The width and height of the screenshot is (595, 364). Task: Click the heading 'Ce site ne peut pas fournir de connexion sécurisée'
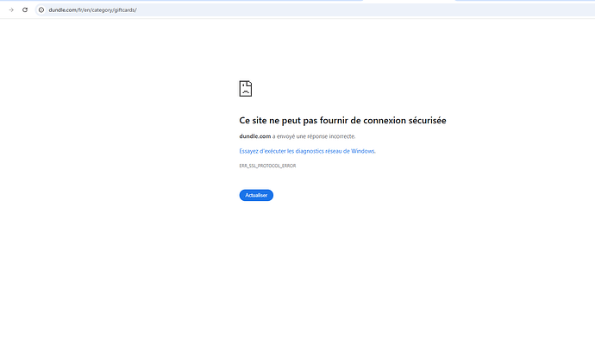pos(342,120)
